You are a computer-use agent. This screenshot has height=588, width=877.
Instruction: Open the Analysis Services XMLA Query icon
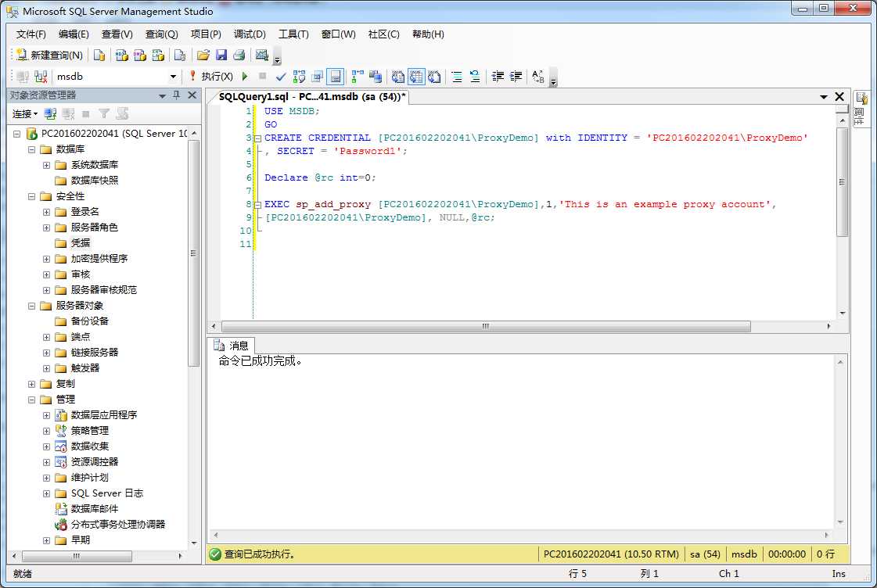[x=158, y=55]
